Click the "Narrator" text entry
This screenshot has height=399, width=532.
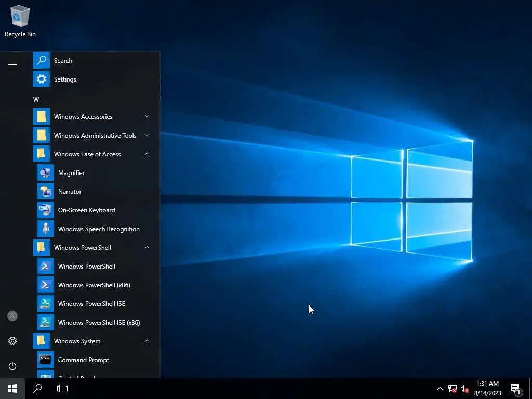pyautogui.click(x=70, y=191)
